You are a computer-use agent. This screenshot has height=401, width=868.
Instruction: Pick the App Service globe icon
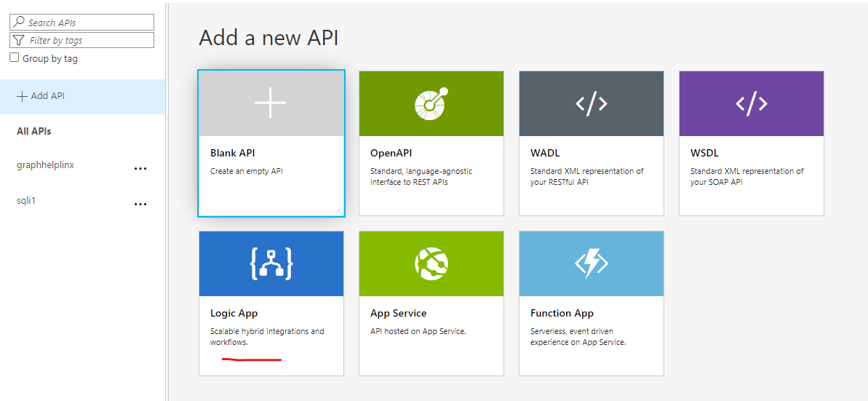[x=431, y=264]
